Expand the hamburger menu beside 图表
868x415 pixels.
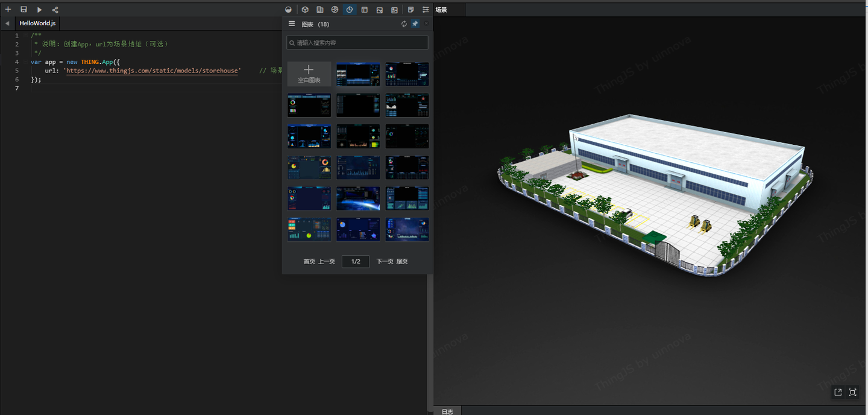pos(292,24)
